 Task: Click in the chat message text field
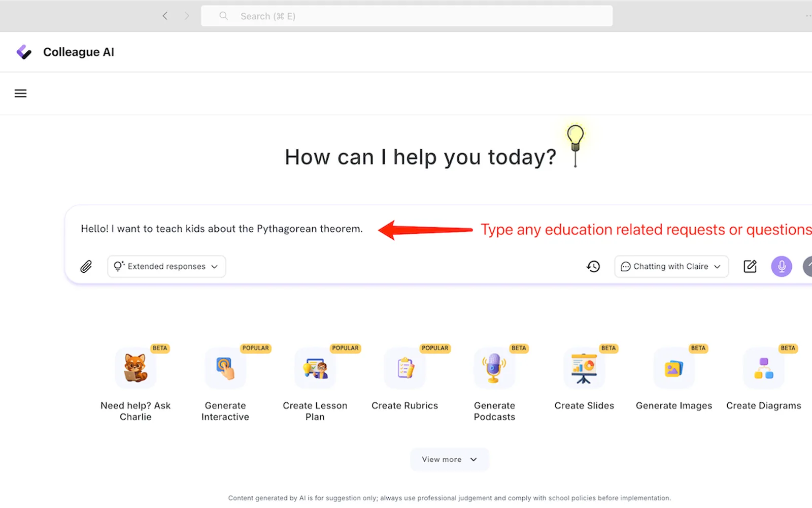point(222,229)
